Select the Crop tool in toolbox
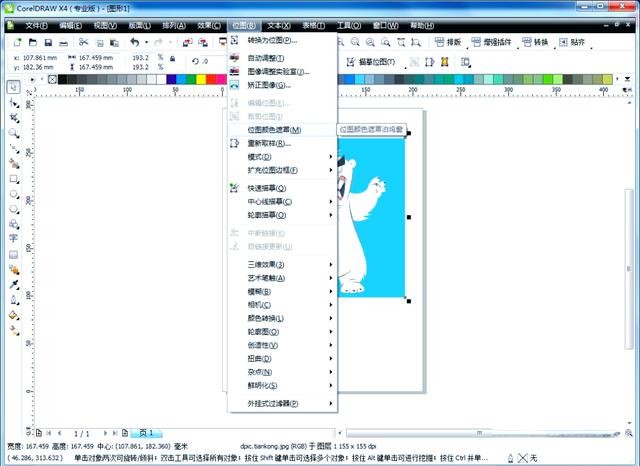Viewport: 640px width, 466px height. pos(14,118)
